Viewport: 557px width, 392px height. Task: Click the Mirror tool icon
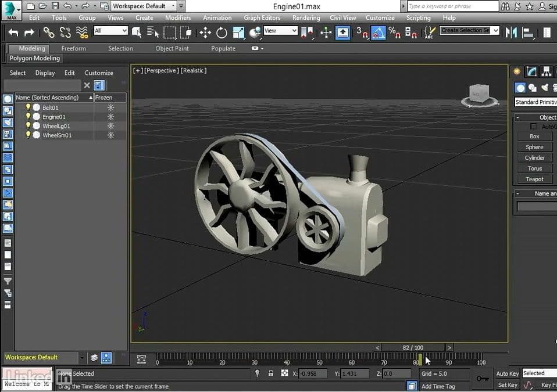(512, 33)
